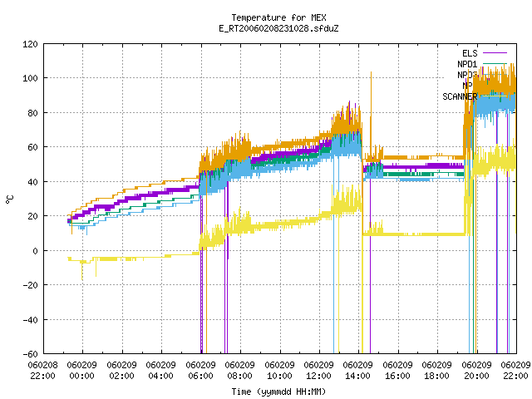
Task: Click the yellow SCANNER legend line sample
Action: point(495,96)
